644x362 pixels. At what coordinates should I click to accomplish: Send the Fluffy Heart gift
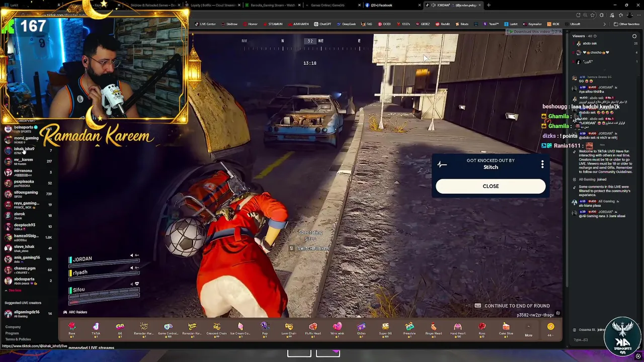pyautogui.click(x=313, y=329)
